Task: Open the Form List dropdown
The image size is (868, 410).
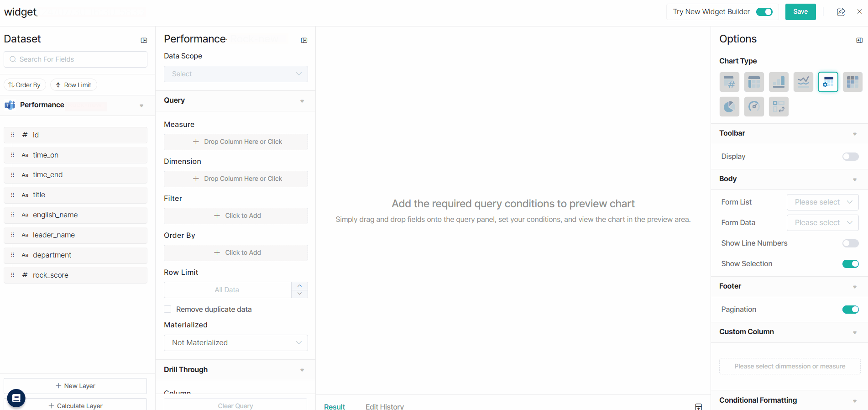Action: [822, 202]
